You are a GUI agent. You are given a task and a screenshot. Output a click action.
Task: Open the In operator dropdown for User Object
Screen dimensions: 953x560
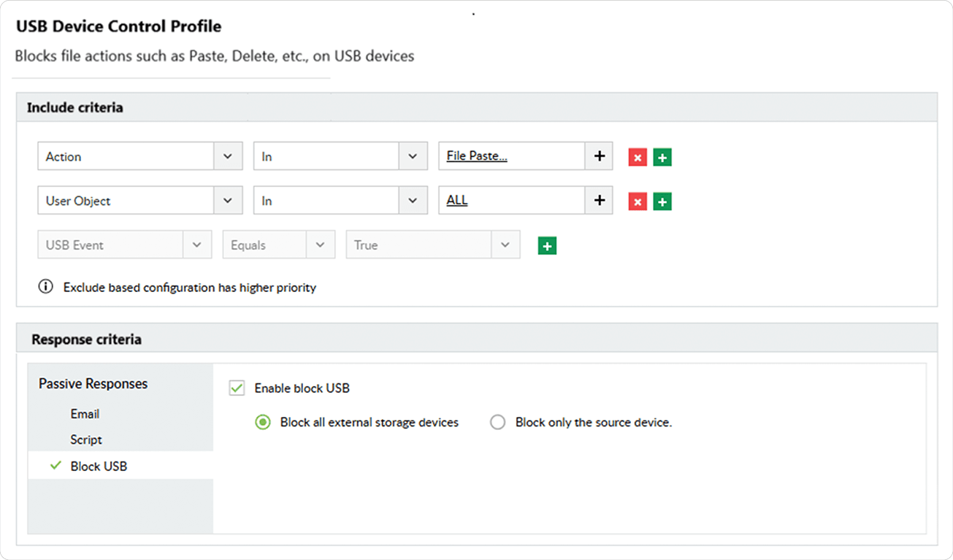pyautogui.click(x=413, y=201)
